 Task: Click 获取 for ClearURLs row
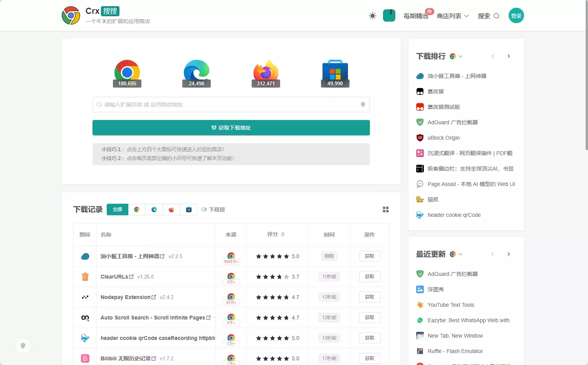coord(370,277)
